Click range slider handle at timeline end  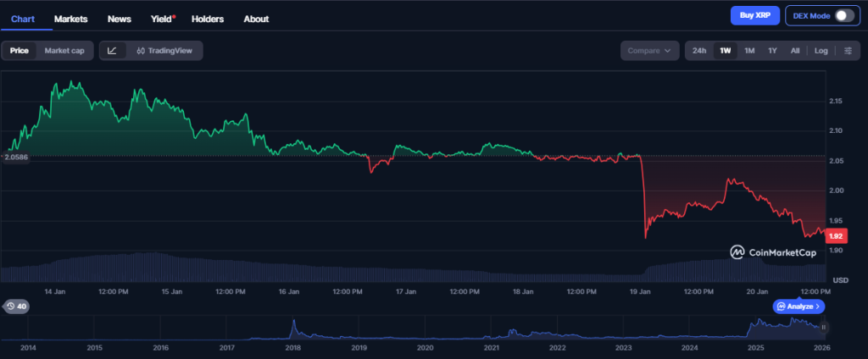(823, 327)
